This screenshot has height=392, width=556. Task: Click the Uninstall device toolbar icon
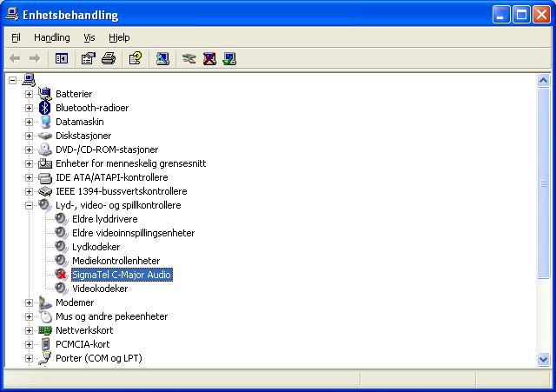pos(209,58)
